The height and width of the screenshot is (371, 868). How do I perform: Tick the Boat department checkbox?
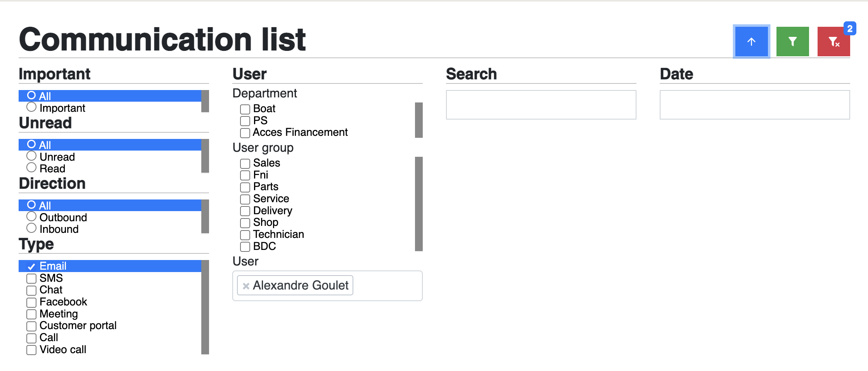[x=245, y=109]
